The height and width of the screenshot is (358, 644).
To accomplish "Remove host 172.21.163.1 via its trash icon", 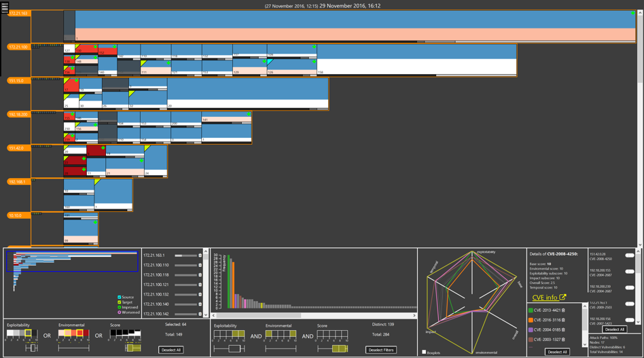I will 200,255.
